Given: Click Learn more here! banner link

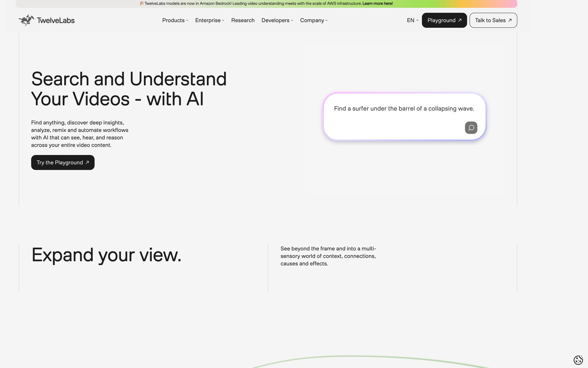Looking at the screenshot, I should pyautogui.click(x=377, y=3).
